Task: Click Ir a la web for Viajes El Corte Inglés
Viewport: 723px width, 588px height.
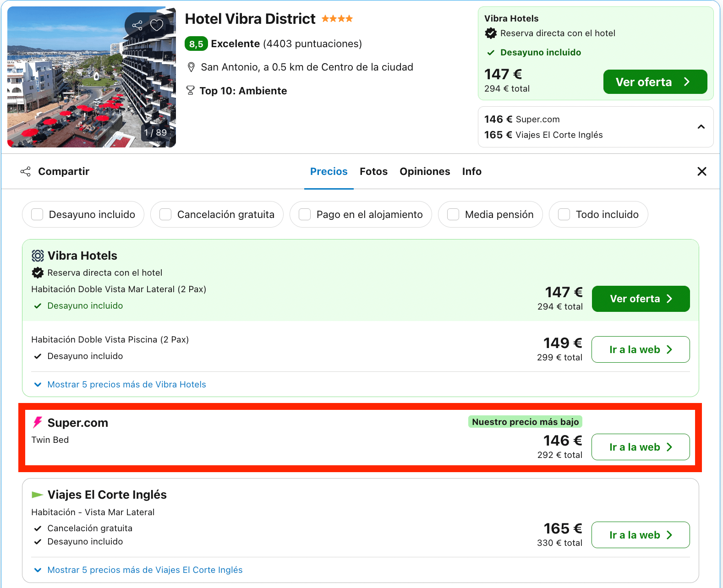Action: point(641,535)
